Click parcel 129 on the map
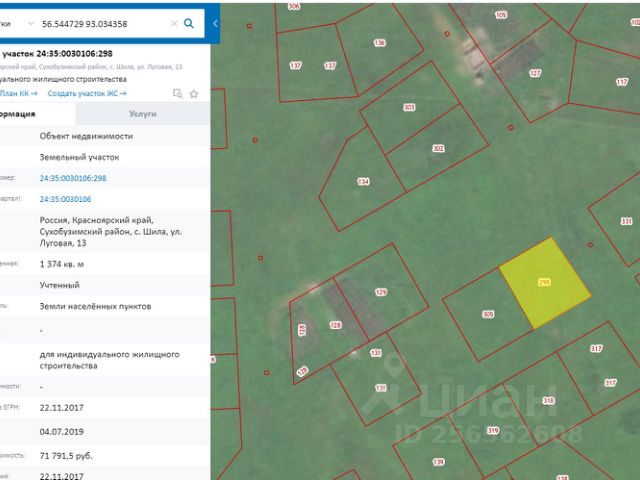Image resolution: width=640 pixels, height=480 pixels. click(380, 291)
